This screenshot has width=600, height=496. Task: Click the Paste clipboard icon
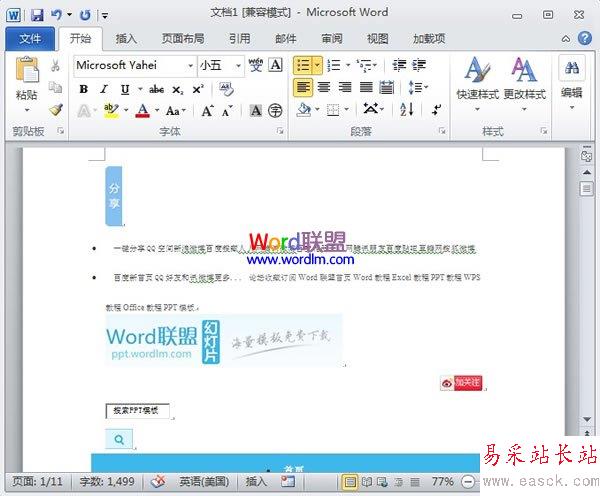click(27, 70)
